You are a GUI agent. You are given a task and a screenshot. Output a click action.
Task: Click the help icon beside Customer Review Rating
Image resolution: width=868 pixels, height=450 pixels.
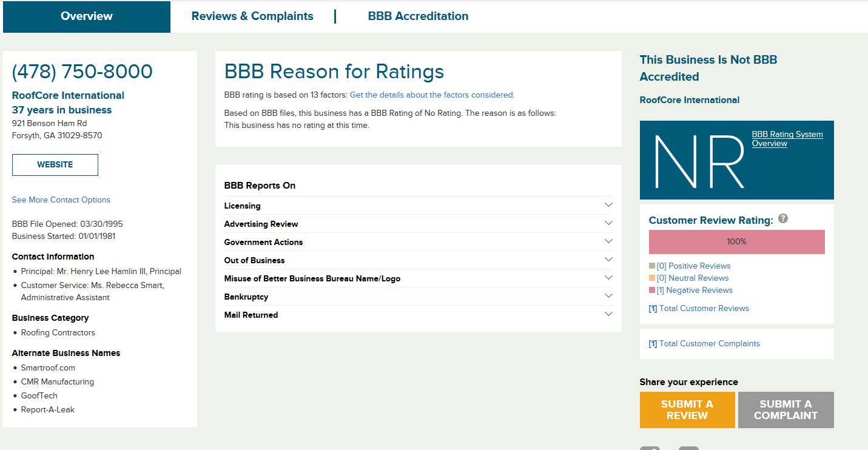(x=782, y=219)
